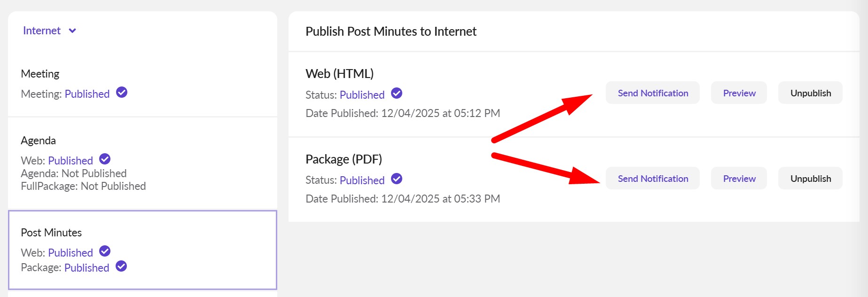
Task: Click Published link under Meeting section
Action: [x=87, y=94]
